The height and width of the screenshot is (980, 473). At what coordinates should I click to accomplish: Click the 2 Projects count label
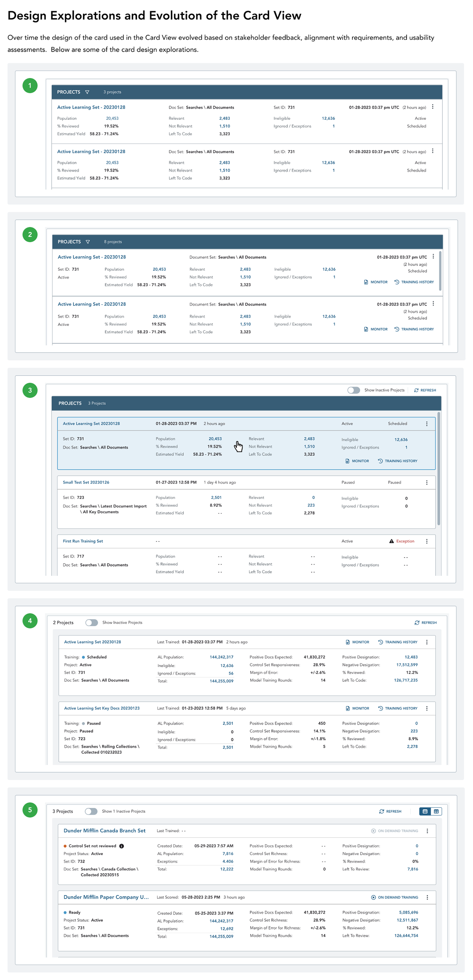(63, 623)
